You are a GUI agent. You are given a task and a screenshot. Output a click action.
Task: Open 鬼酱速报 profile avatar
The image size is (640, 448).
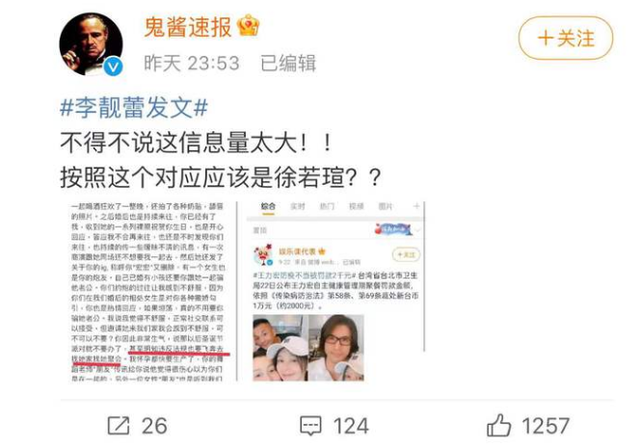[x=91, y=44]
